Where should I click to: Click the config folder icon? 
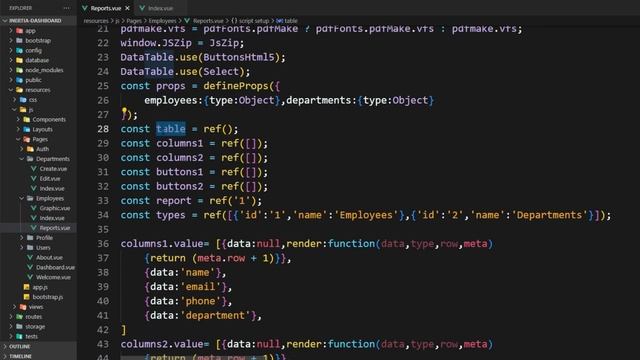[19, 50]
